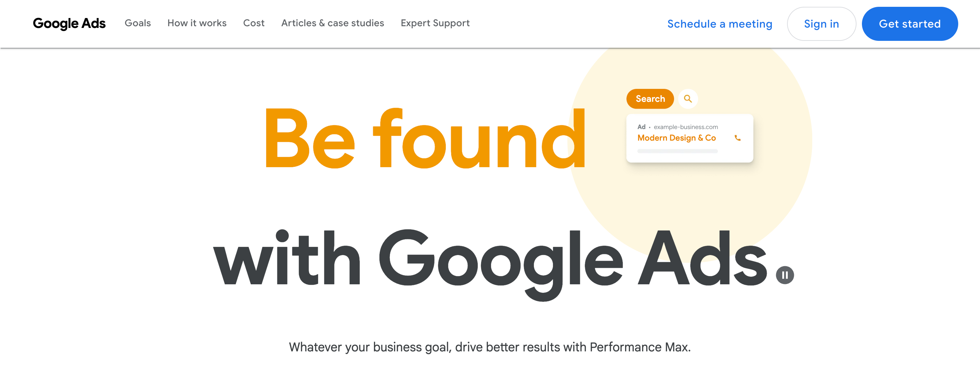Select the orange Search pill
Viewport: 980px width, 365px height.
click(650, 99)
